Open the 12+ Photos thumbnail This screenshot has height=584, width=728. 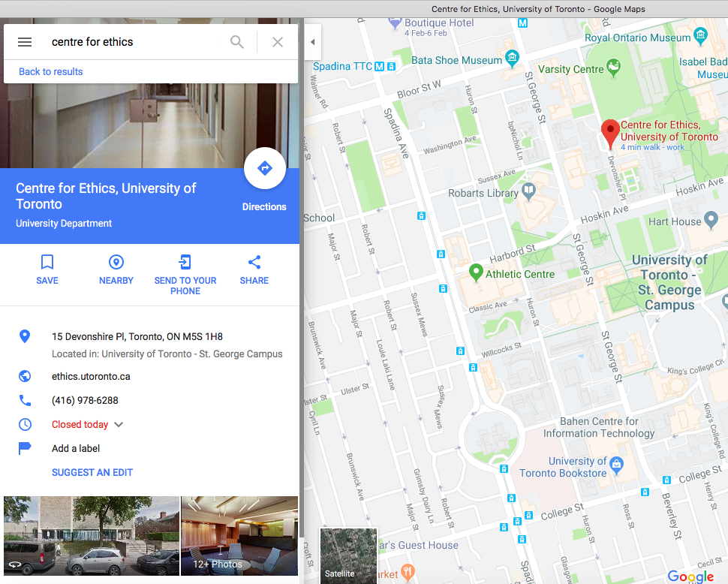point(239,536)
